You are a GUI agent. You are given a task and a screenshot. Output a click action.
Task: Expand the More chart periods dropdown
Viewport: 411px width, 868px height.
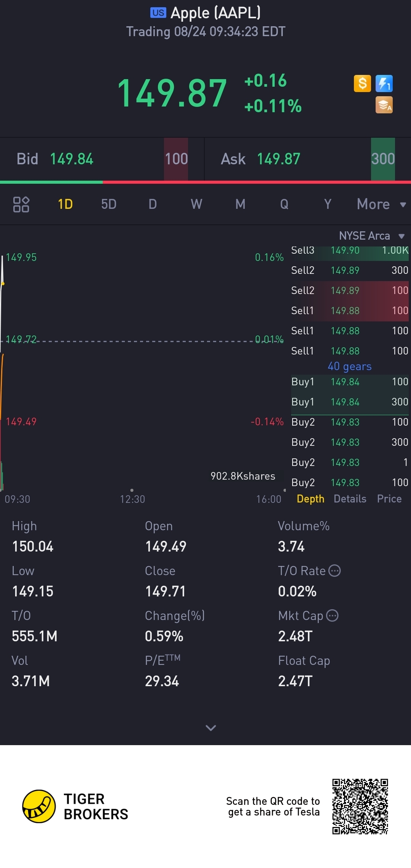coord(381,204)
